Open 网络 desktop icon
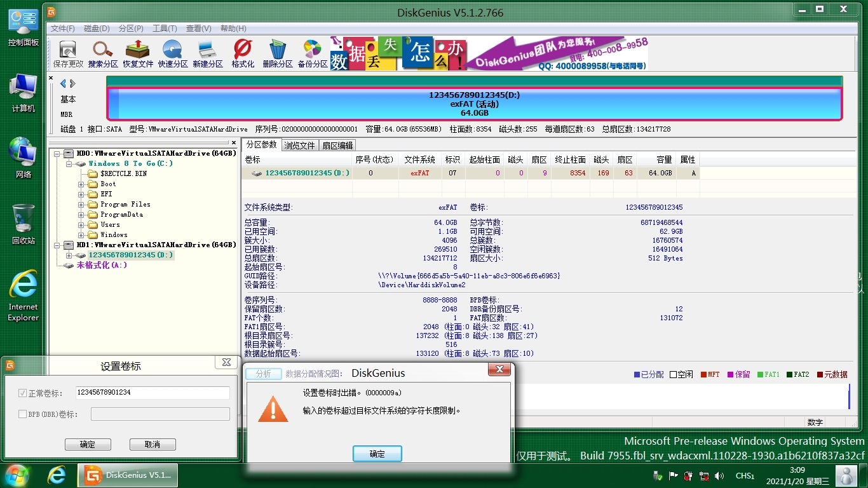 [24, 158]
